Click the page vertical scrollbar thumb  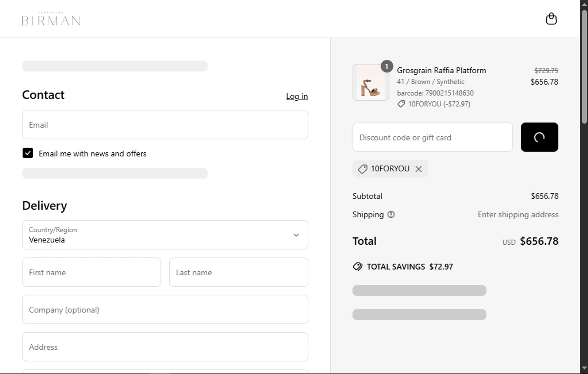584,67
